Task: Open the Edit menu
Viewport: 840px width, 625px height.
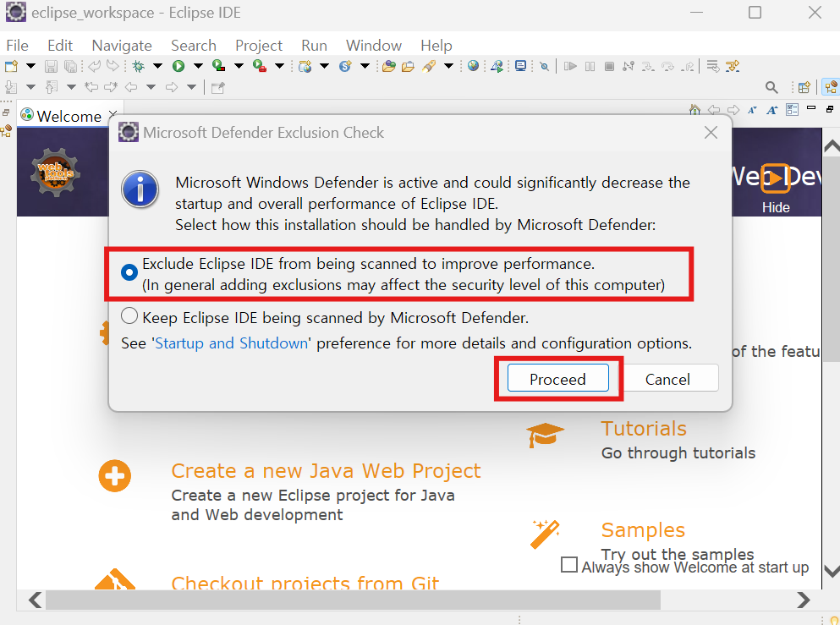Action: point(60,46)
